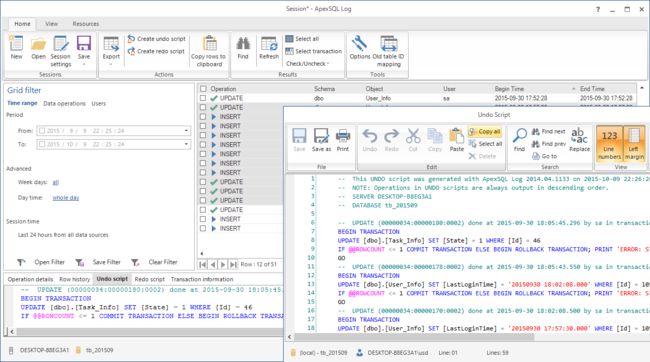Toggle the header select-all checkbox in grid
650x362 pixels.
203,89
